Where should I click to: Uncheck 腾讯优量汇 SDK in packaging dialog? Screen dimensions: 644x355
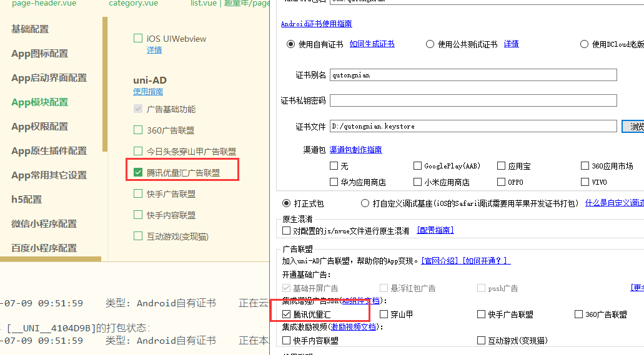point(286,314)
